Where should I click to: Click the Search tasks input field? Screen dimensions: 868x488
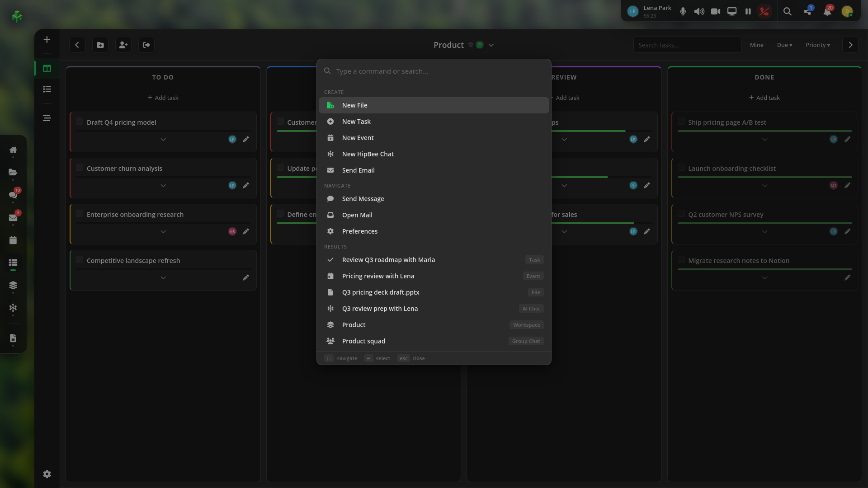(687, 45)
